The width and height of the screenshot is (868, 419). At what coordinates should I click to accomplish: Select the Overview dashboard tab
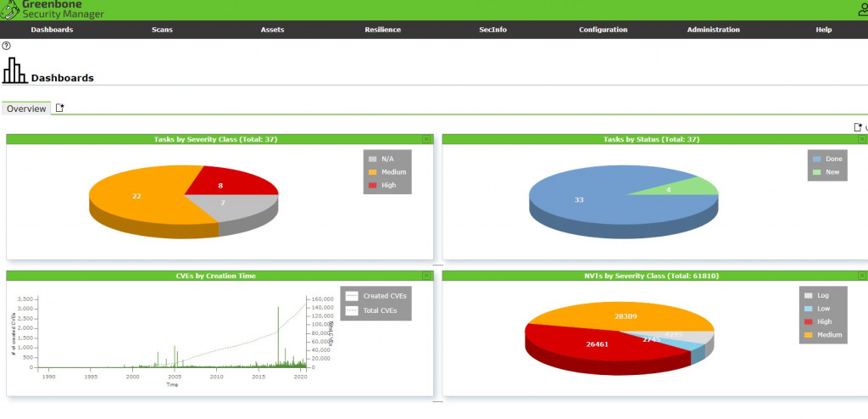[x=26, y=109]
